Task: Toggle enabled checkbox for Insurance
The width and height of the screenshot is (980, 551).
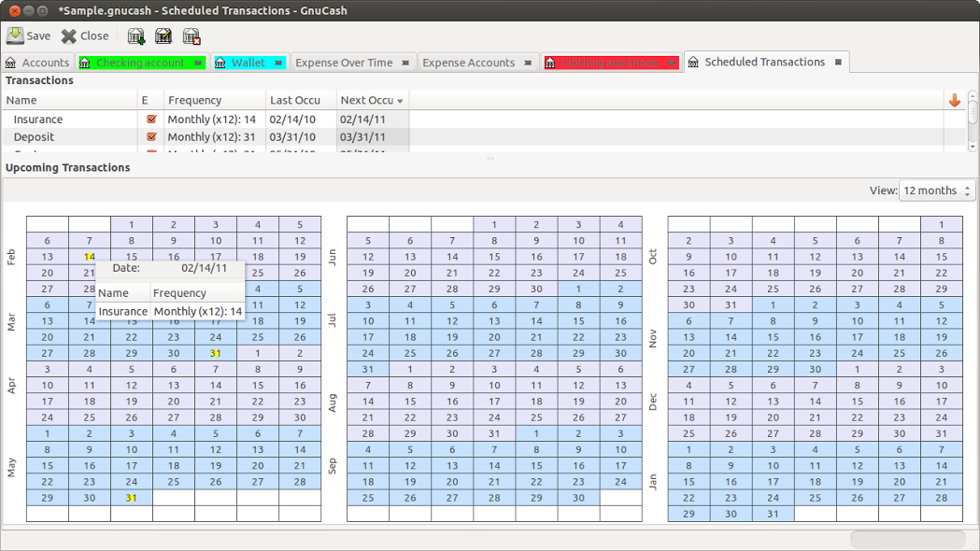Action: (151, 120)
